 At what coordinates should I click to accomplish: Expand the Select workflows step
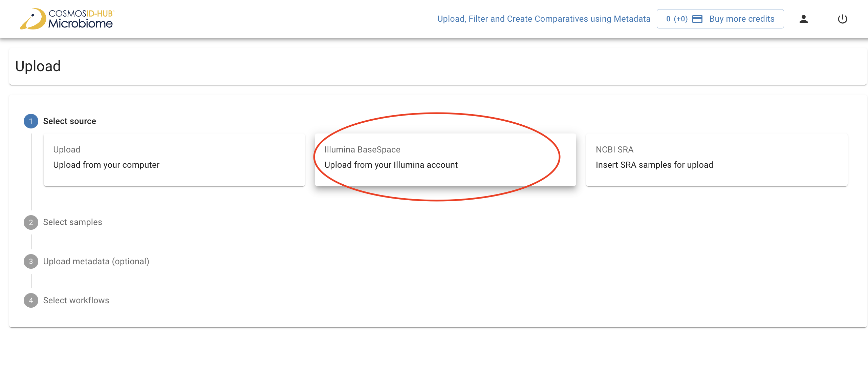click(76, 301)
